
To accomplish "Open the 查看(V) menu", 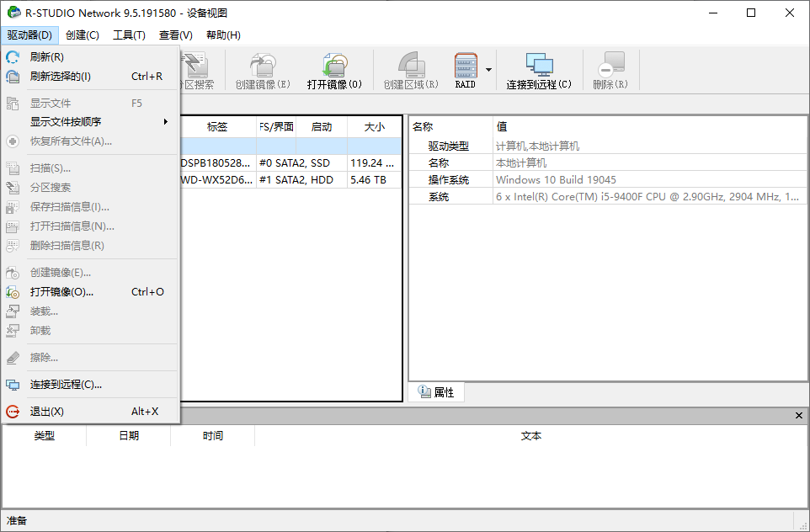I will tap(173, 35).
